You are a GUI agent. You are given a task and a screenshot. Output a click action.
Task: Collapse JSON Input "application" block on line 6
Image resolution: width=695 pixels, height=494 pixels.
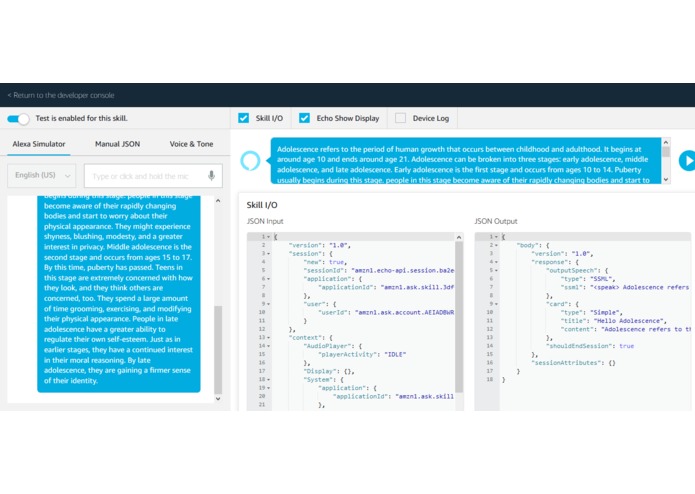pos(269,279)
